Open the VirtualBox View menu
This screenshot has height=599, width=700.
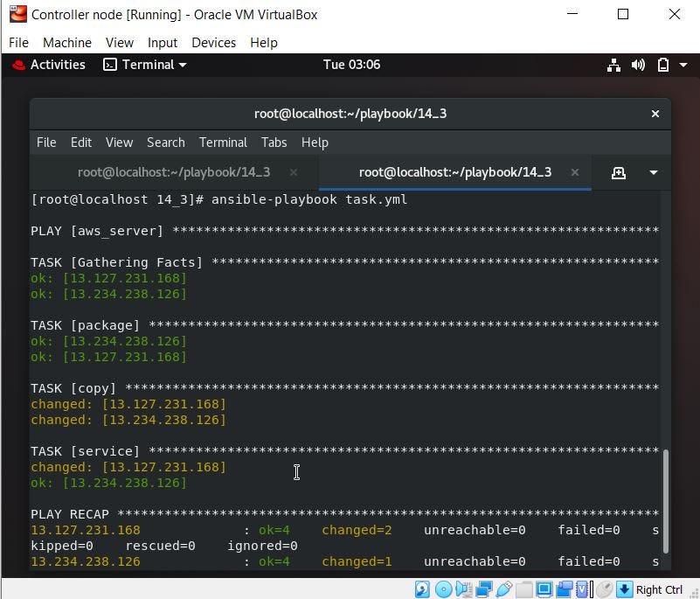coord(120,43)
